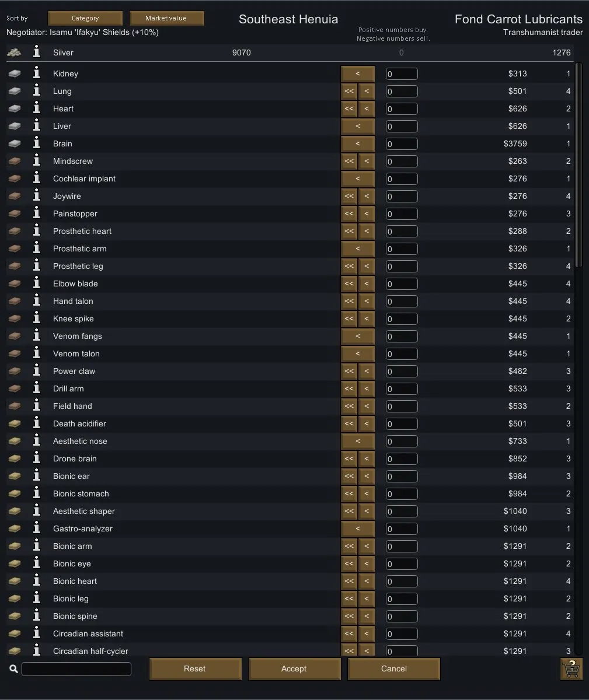Click the arrow button for Gastro-analyzer
Viewport: 589px width, 700px height.
[358, 528]
